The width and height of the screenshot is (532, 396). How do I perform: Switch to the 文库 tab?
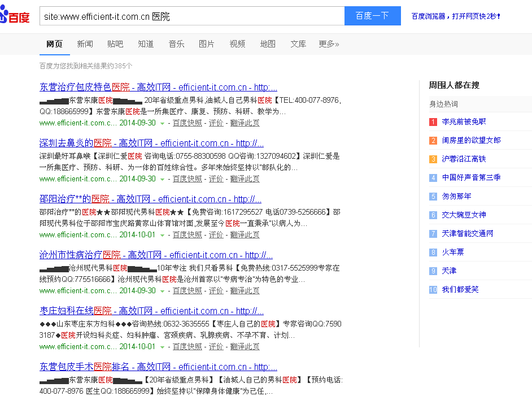(x=298, y=43)
